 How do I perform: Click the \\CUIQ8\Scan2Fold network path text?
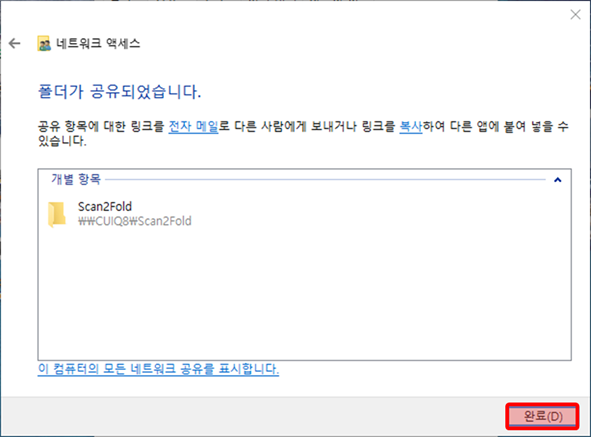point(135,221)
